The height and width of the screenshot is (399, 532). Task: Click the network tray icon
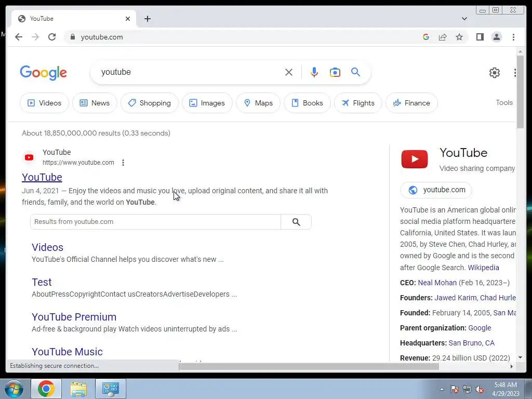click(467, 389)
